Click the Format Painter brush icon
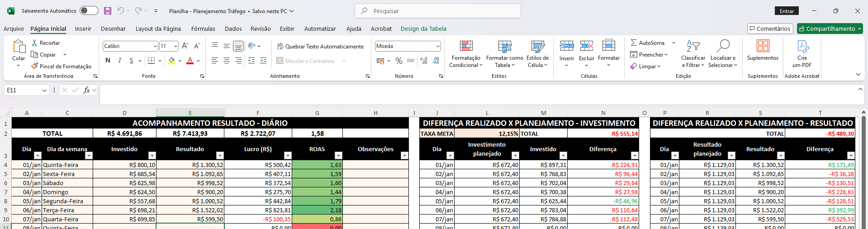 (x=34, y=66)
